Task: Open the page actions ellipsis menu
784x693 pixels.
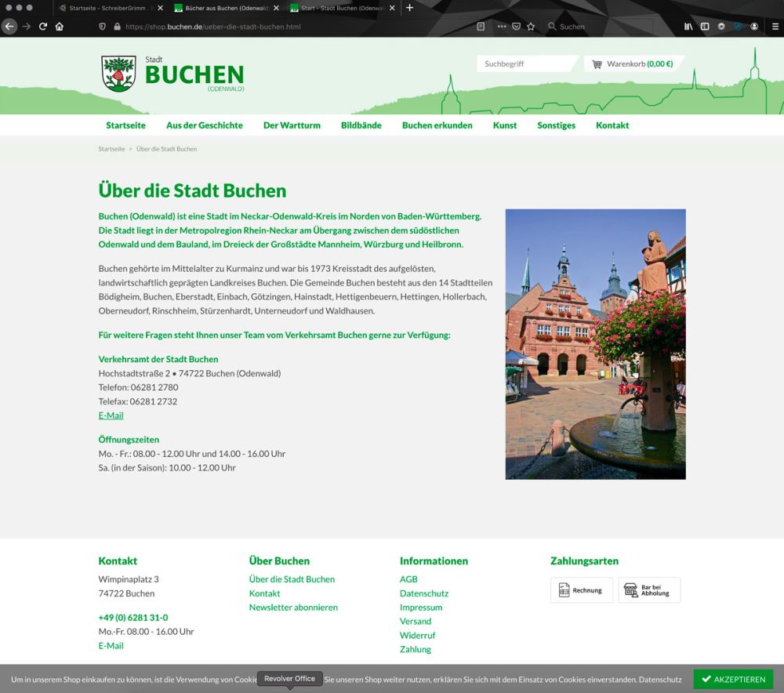Action: 502,26
